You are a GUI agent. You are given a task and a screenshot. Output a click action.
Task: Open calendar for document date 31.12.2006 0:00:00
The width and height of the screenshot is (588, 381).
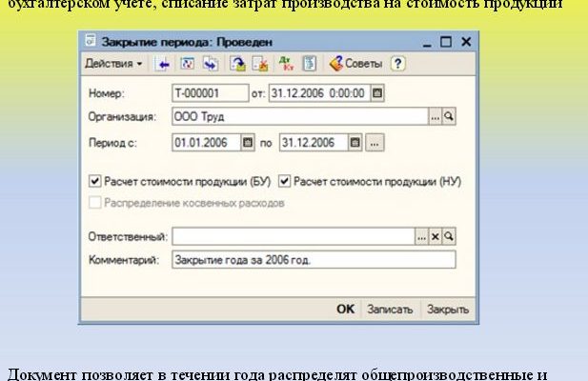[x=377, y=93]
